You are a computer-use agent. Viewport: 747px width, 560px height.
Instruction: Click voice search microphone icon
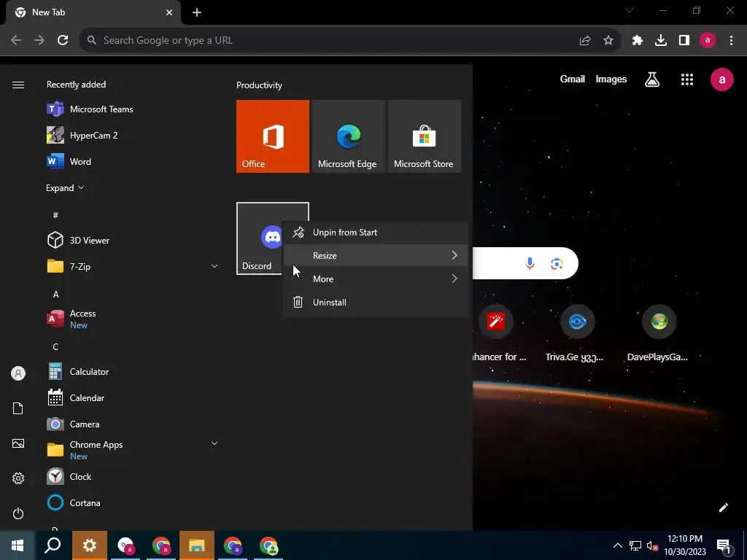click(x=530, y=263)
